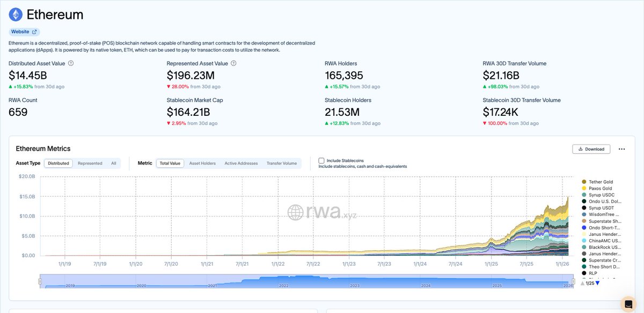Click the chart peak near 1/1/26
644x313 pixels.
pos(568,197)
